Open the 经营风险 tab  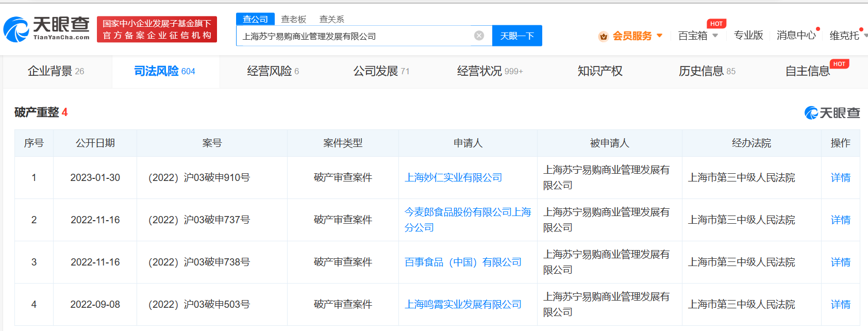[x=273, y=71]
